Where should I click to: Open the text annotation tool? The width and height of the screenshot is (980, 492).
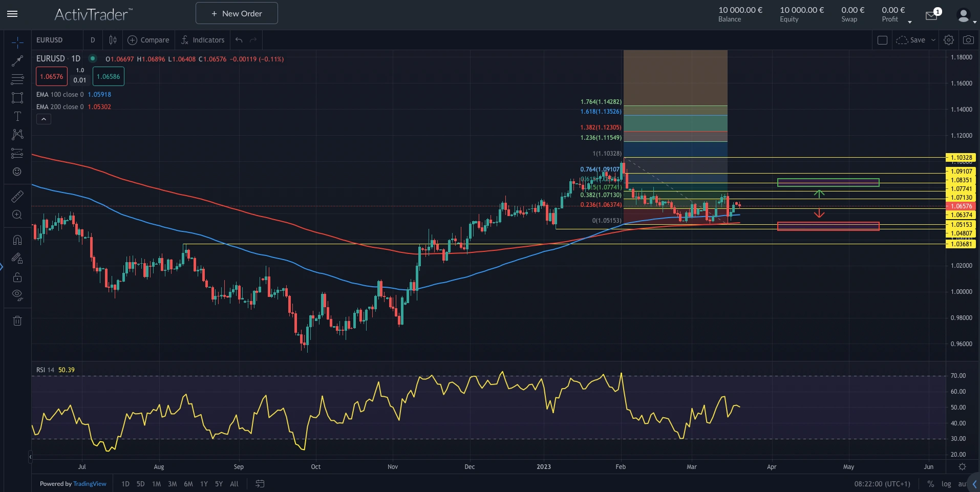point(17,116)
